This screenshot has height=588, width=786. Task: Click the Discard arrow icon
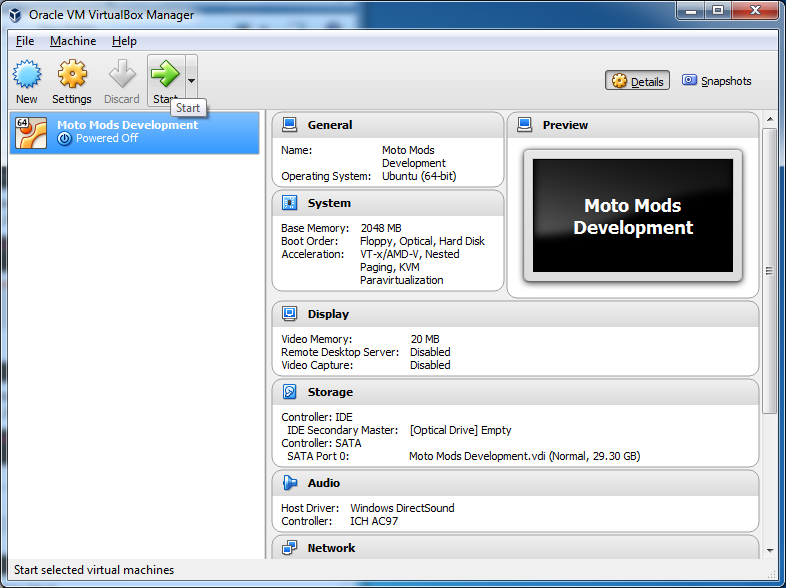pos(122,74)
